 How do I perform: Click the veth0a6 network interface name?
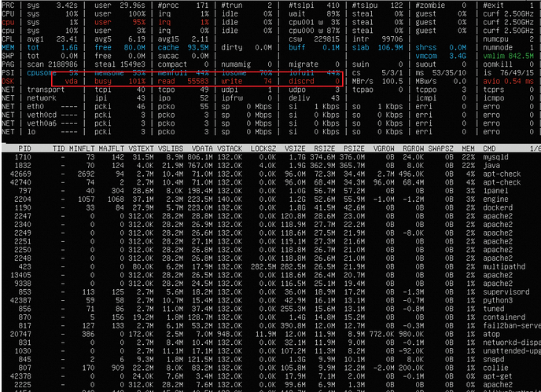(x=42, y=123)
